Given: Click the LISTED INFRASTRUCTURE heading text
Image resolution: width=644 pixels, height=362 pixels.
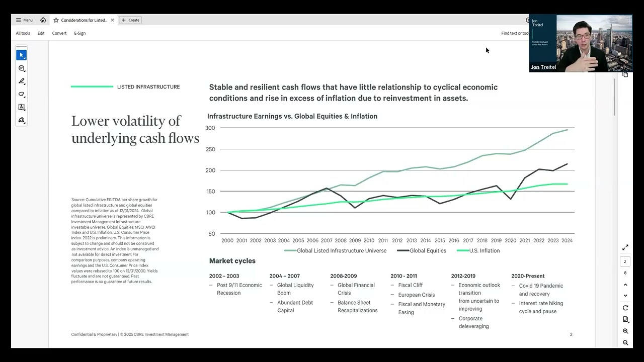Looking at the screenshot, I should coord(148,87).
